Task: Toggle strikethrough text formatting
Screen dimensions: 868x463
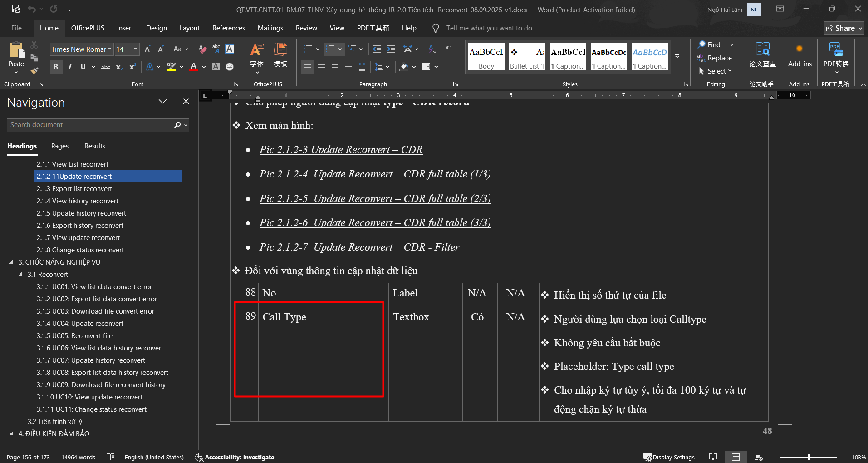Action: [105, 67]
